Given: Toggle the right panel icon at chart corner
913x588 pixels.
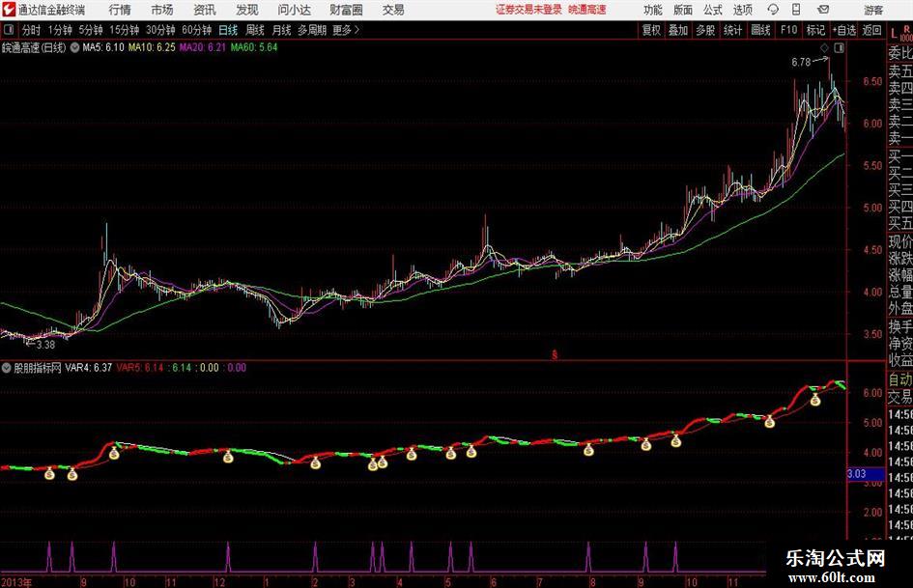Looking at the screenshot, I should coord(839,48).
